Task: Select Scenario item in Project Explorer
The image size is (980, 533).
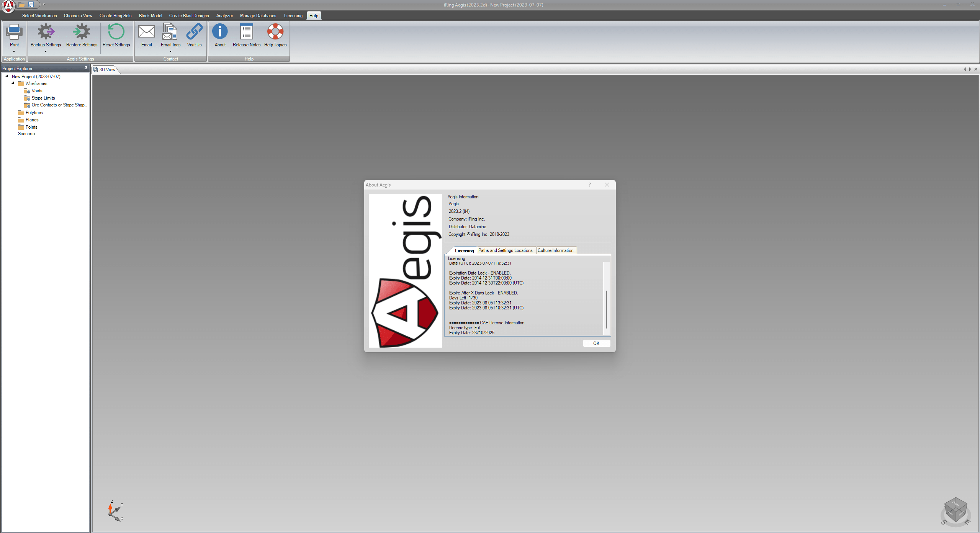Action: point(26,133)
